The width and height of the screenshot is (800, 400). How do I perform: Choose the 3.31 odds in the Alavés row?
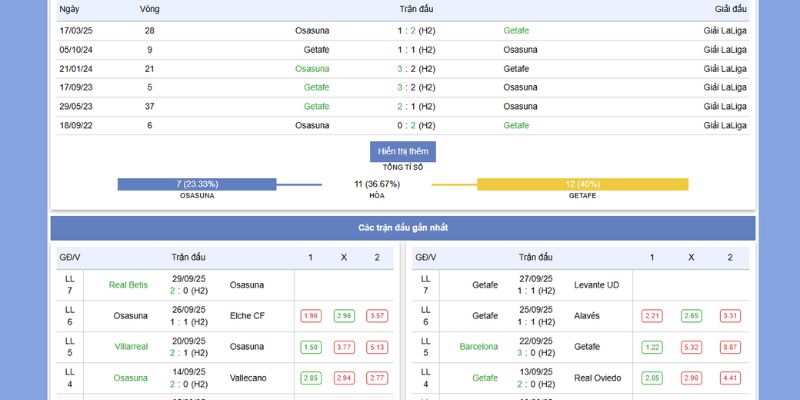[x=730, y=316]
